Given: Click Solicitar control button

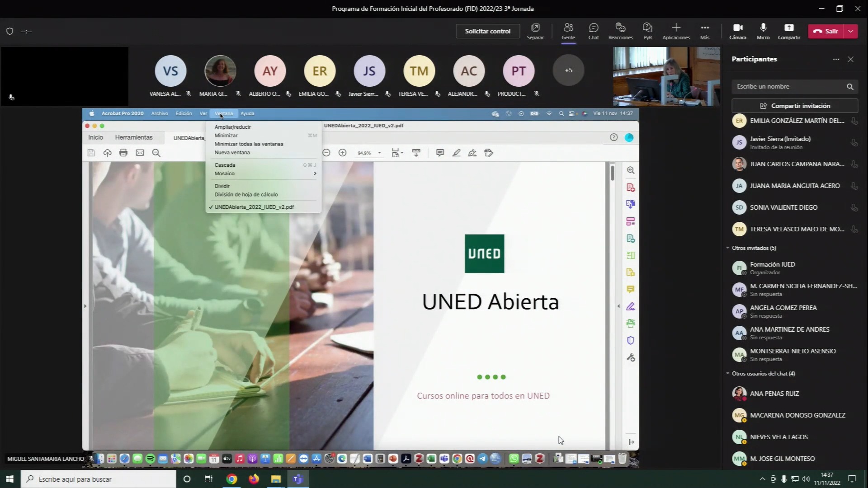Looking at the screenshot, I should 488,31.
